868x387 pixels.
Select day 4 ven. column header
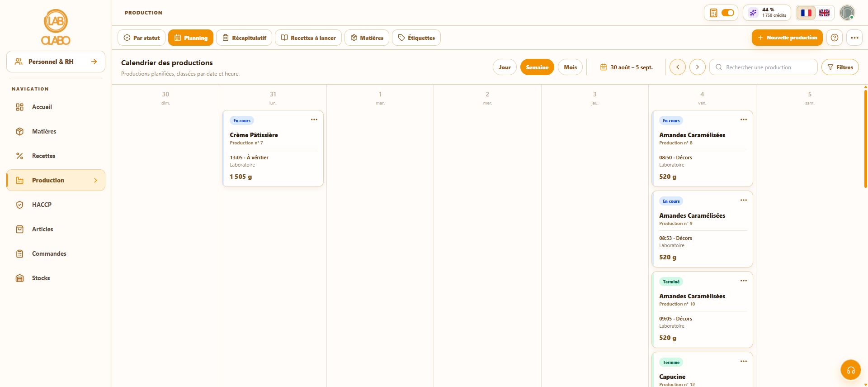702,98
